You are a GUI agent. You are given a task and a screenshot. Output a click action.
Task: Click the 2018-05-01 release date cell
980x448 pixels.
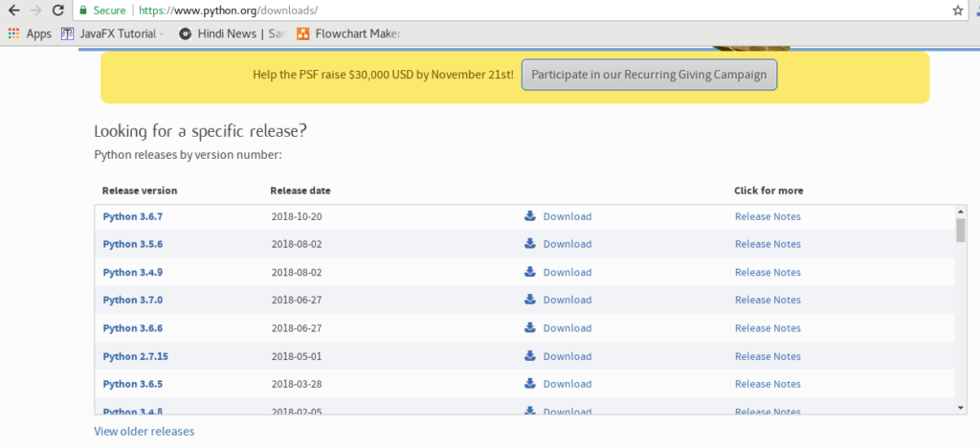pyautogui.click(x=297, y=357)
